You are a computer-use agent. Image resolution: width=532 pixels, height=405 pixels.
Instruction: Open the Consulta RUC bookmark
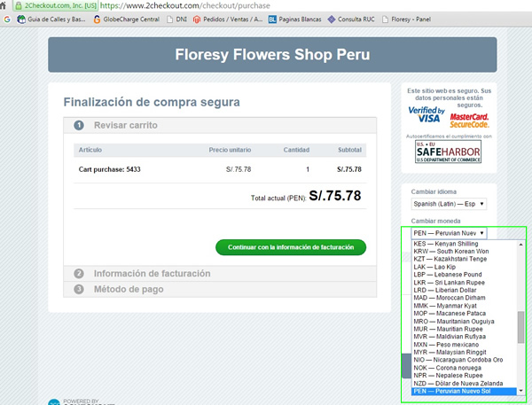(351, 19)
